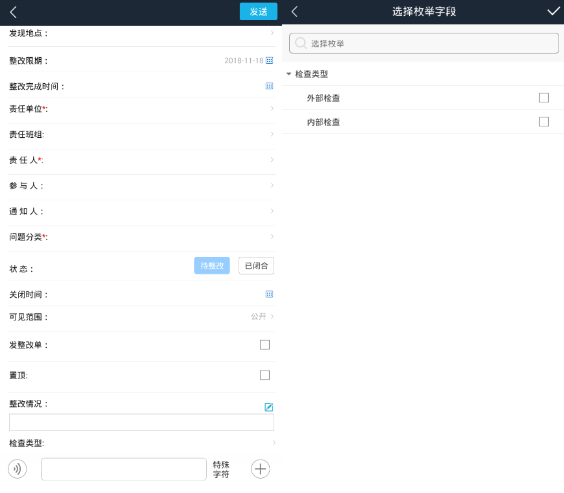The image size is (564, 493).
Task: Go back from 选择枚举字段 screen
Action: (x=295, y=12)
